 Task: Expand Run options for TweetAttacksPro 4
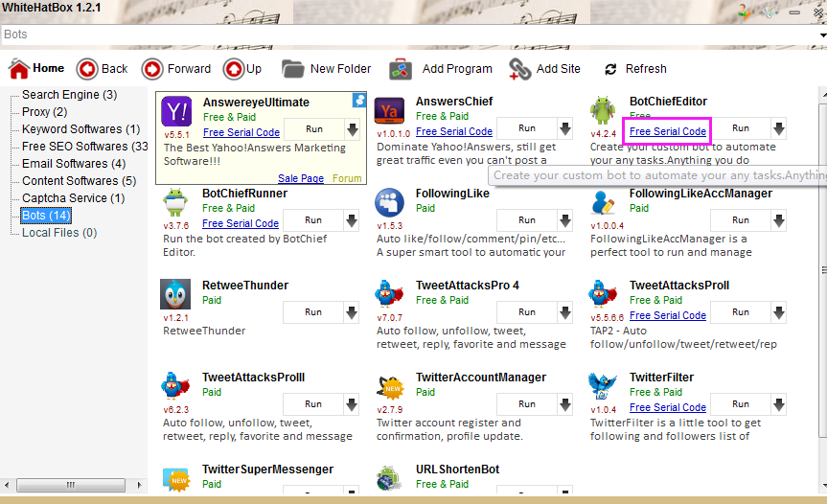[565, 313]
